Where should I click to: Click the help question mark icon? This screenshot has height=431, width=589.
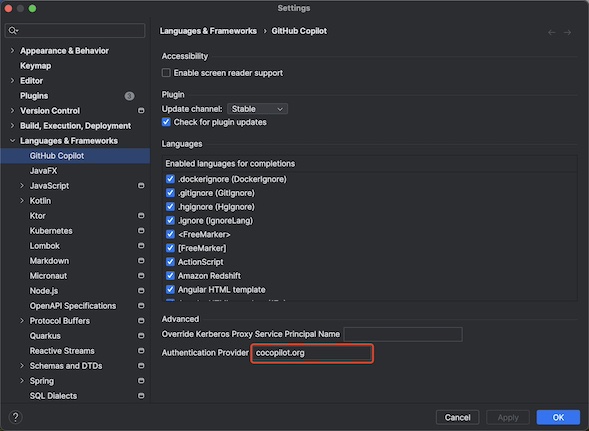(x=15, y=417)
